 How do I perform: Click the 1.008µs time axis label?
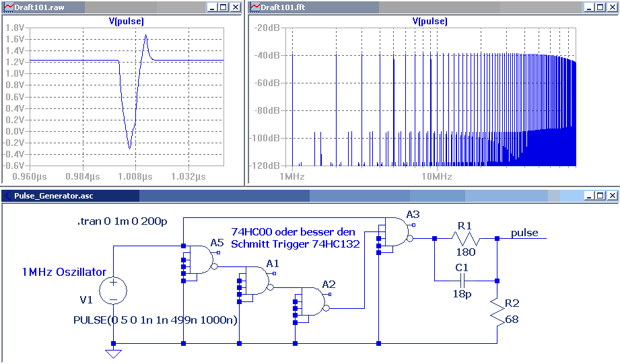tap(135, 176)
